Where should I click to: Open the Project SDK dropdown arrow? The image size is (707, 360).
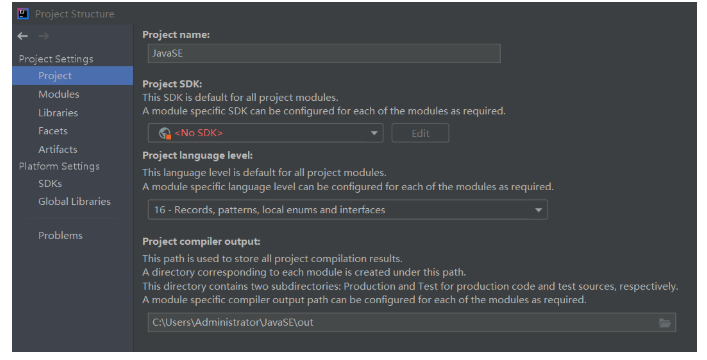[374, 133]
